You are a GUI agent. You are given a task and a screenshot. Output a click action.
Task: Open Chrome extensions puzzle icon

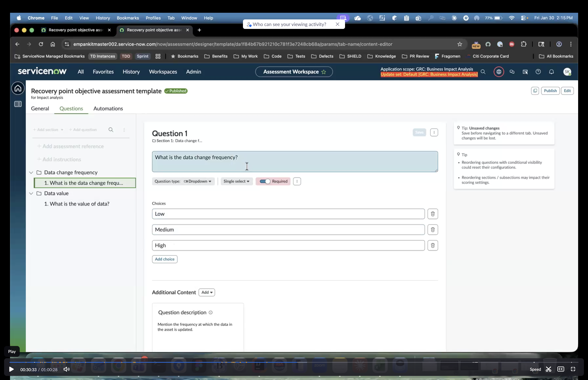point(524,44)
